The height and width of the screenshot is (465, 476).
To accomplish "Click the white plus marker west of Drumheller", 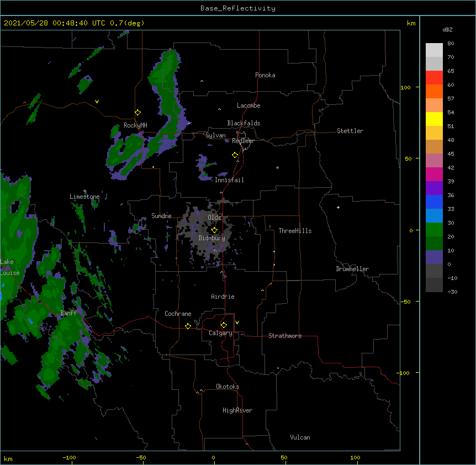I will [338, 207].
